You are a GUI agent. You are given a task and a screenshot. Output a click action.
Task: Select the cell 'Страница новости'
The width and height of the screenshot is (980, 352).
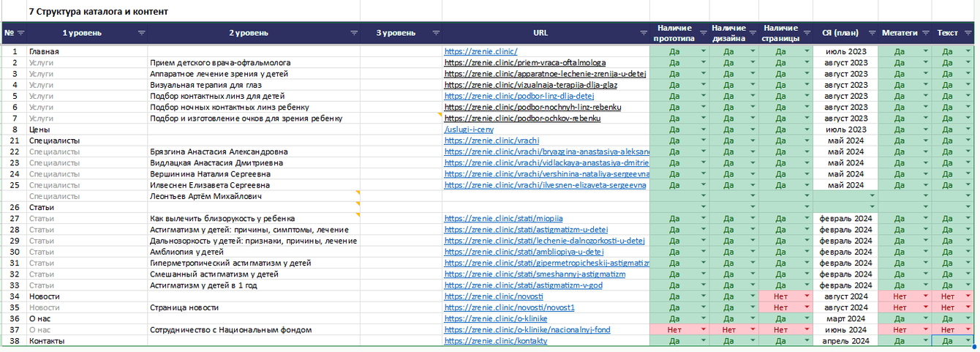click(x=254, y=307)
